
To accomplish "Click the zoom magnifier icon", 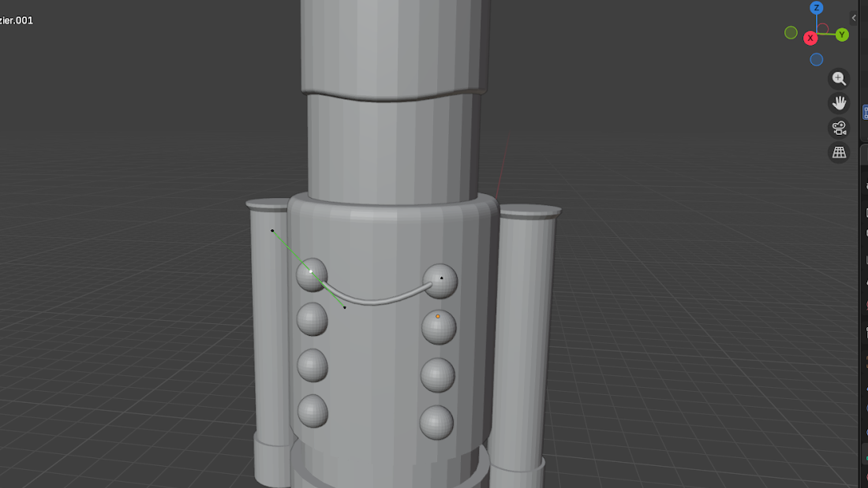I will coord(839,78).
